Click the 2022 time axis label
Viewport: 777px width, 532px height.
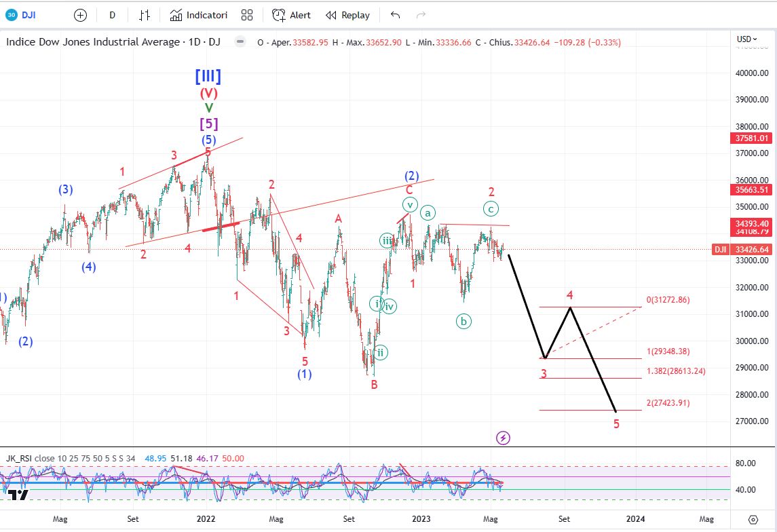(206, 519)
